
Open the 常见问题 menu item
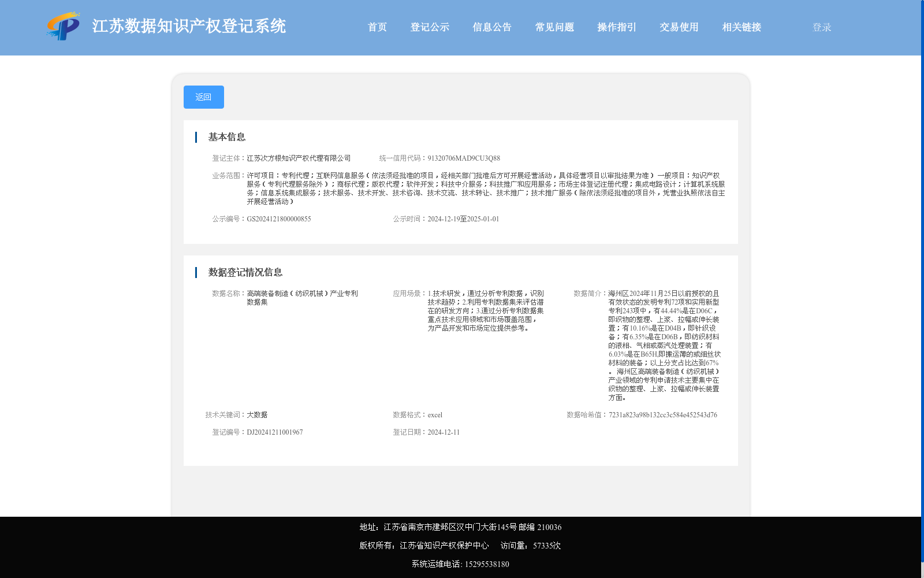point(554,27)
